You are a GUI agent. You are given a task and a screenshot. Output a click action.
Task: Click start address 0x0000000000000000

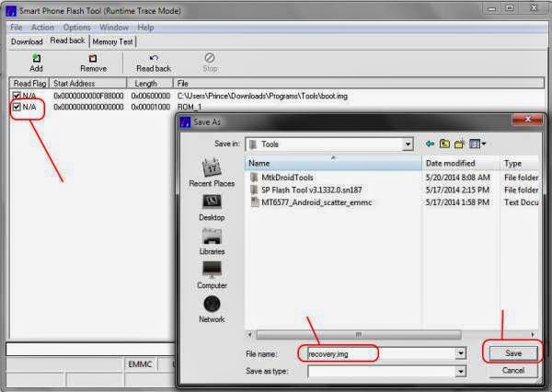coord(88,107)
